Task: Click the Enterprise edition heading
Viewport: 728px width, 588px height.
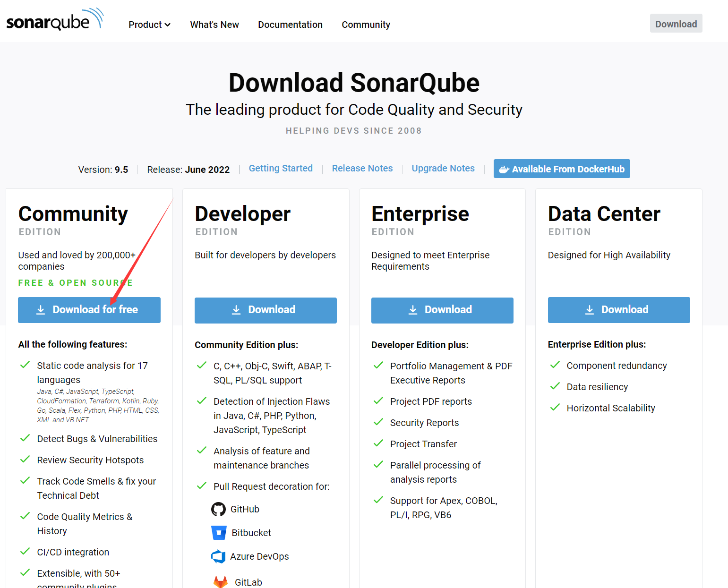Action: tap(420, 214)
